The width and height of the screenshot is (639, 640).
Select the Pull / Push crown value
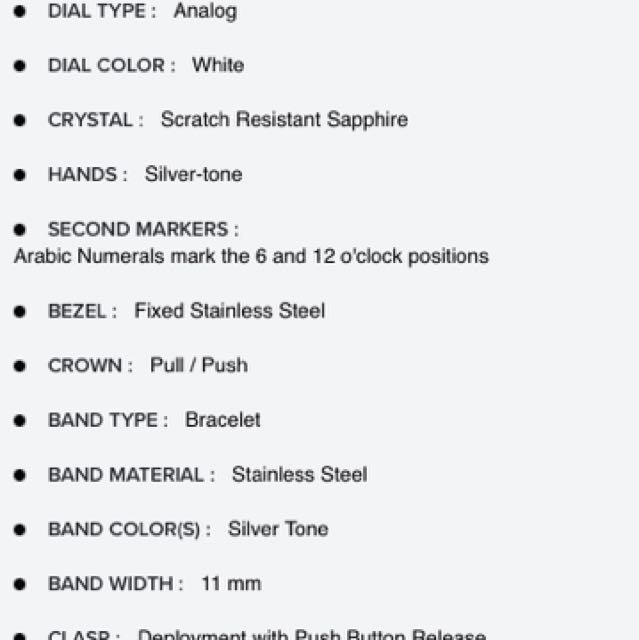198,365
